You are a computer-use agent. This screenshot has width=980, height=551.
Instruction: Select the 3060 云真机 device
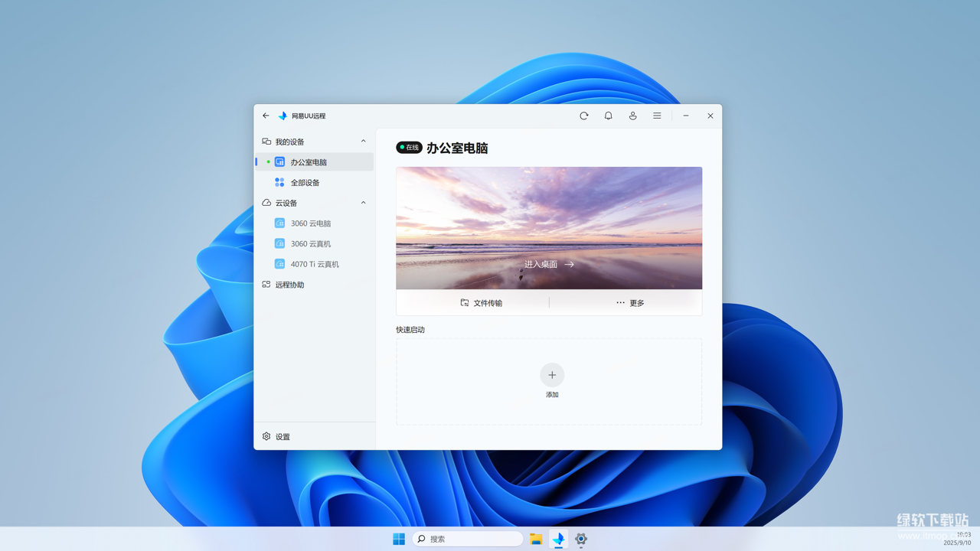[x=309, y=243]
